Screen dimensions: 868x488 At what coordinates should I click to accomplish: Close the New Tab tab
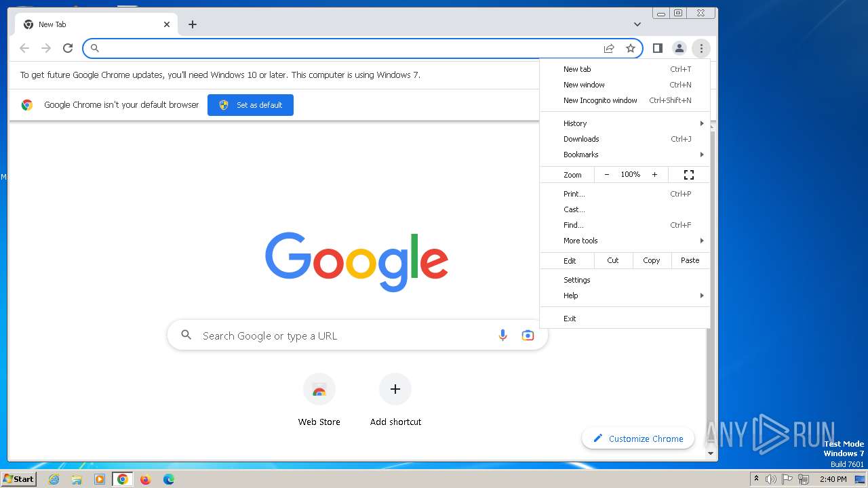coord(167,24)
